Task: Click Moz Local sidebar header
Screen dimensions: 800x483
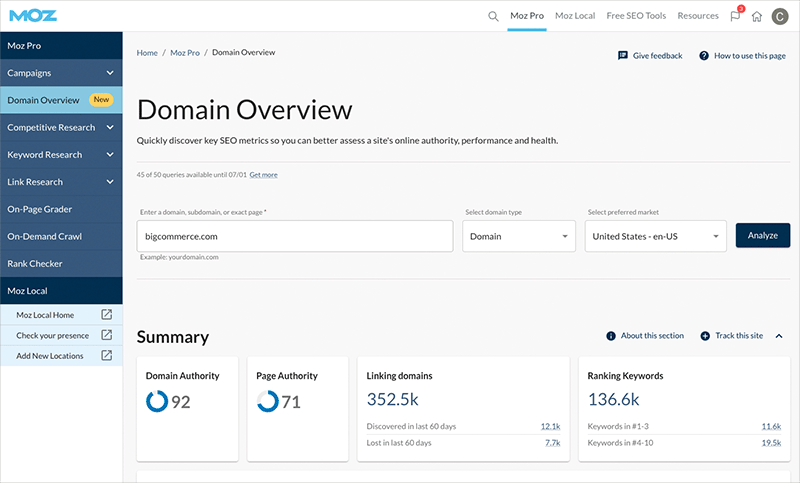Action: coord(61,291)
